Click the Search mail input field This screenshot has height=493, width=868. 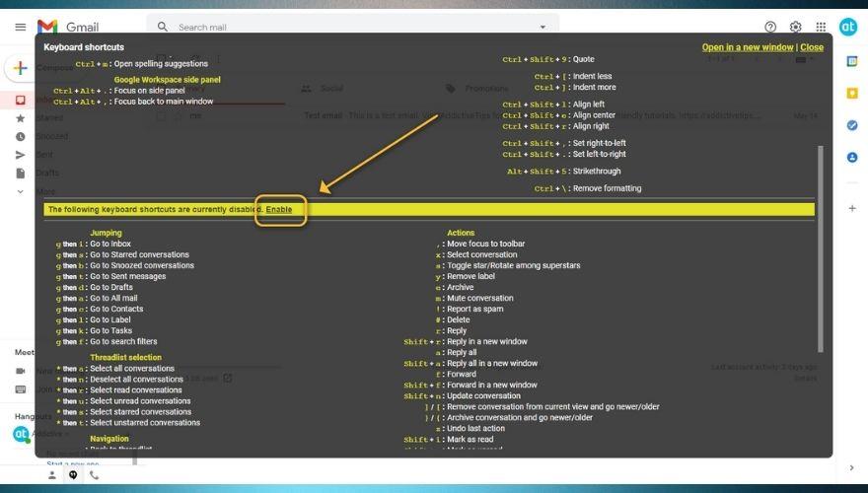tap(345, 27)
